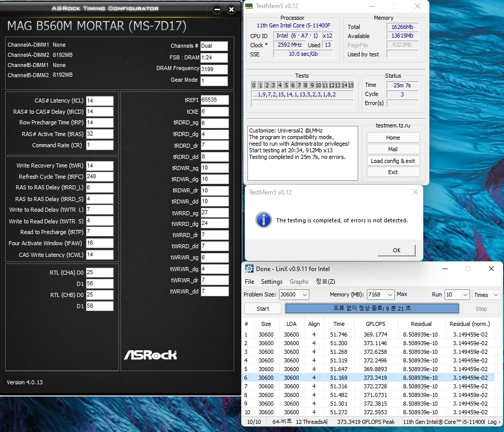Click the 372.6258 GFLOPS cell
The width and height of the screenshot is (504, 432).
click(x=375, y=352)
